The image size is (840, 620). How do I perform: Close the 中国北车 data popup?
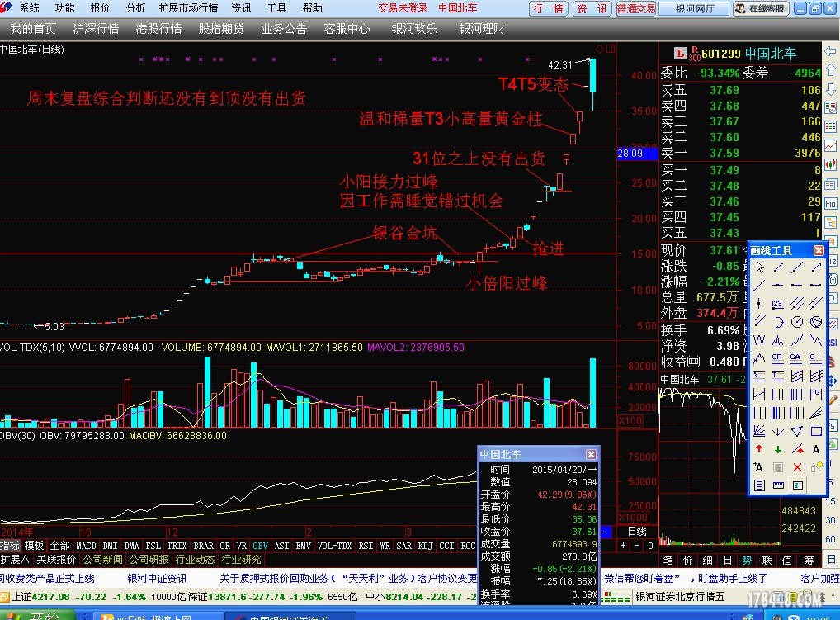(591, 454)
